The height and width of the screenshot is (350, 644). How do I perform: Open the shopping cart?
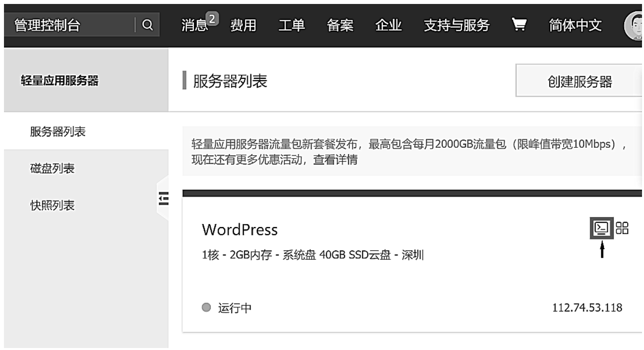pos(519,26)
